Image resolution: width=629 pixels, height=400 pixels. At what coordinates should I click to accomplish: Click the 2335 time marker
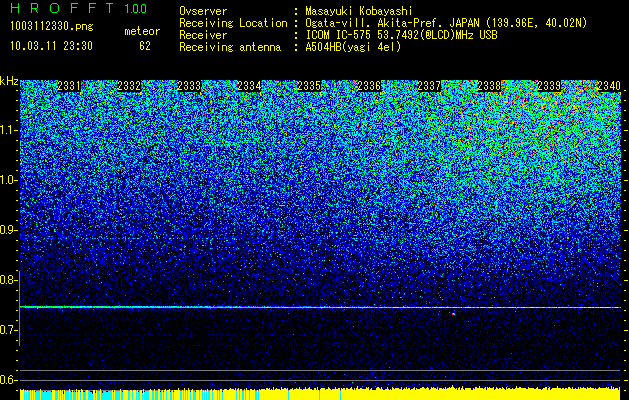309,86
